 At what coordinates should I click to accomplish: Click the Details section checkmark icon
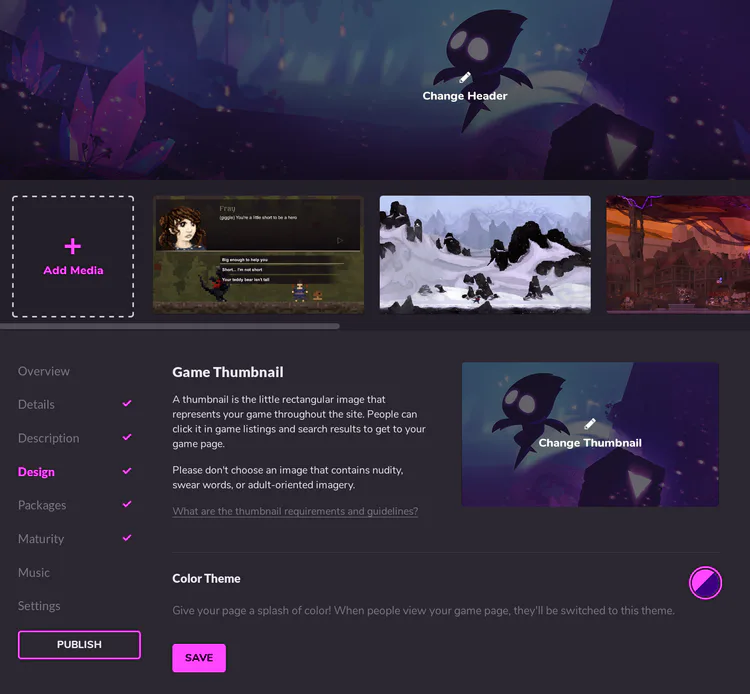coord(127,404)
